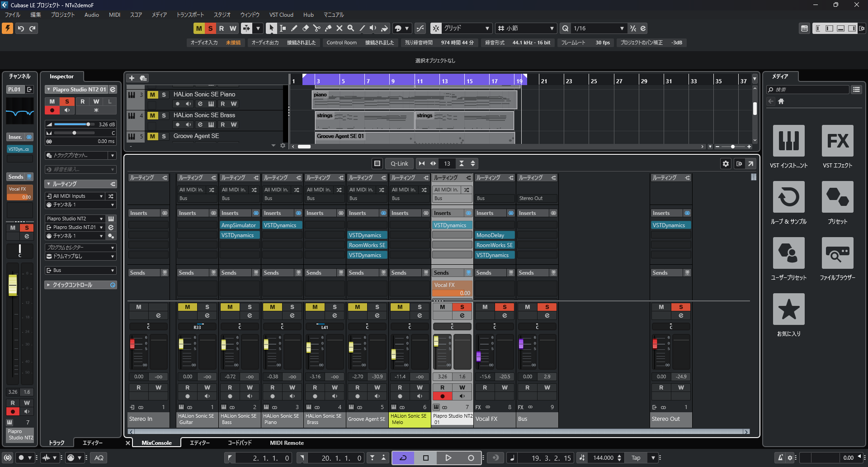Click the Media panel home icon
The height and width of the screenshot is (467, 868).
tap(781, 101)
